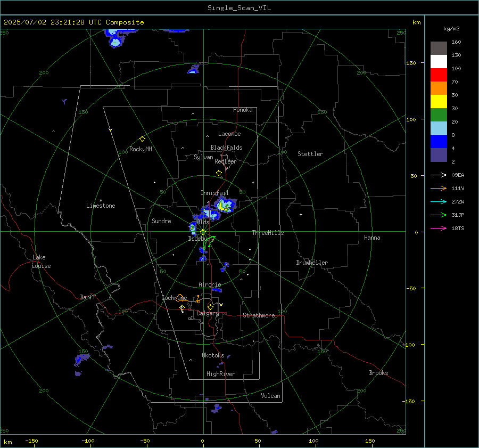Click the Banff town label
The image size is (479, 448).
coord(88,297)
